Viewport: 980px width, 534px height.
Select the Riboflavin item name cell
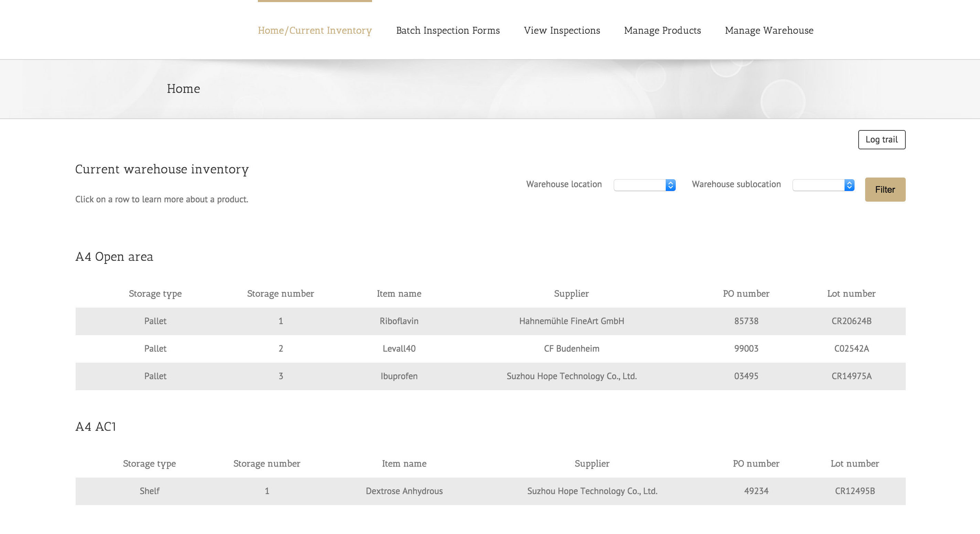pyautogui.click(x=399, y=321)
